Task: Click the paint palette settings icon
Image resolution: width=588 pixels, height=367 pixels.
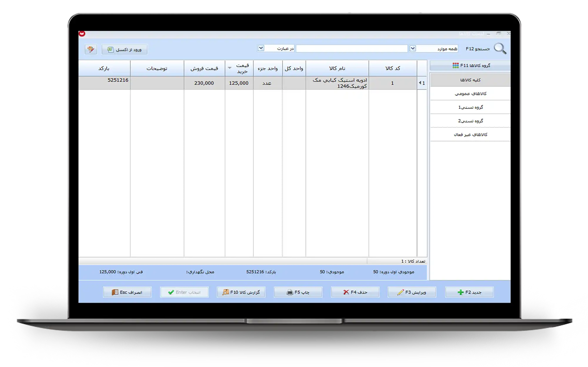Action: (91, 49)
